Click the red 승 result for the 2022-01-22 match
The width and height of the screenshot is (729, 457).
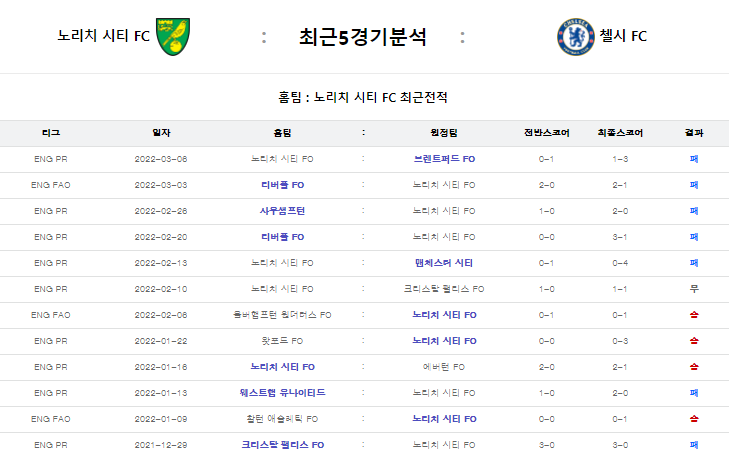(x=694, y=341)
